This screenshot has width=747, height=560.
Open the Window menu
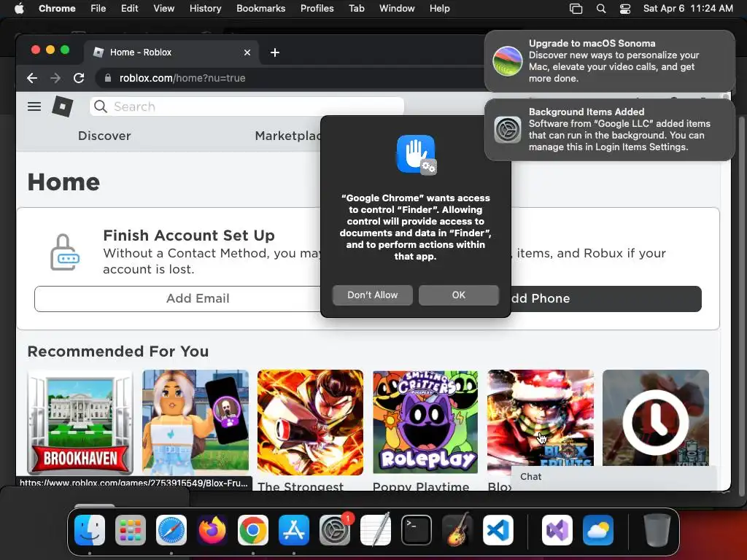(397, 9)
